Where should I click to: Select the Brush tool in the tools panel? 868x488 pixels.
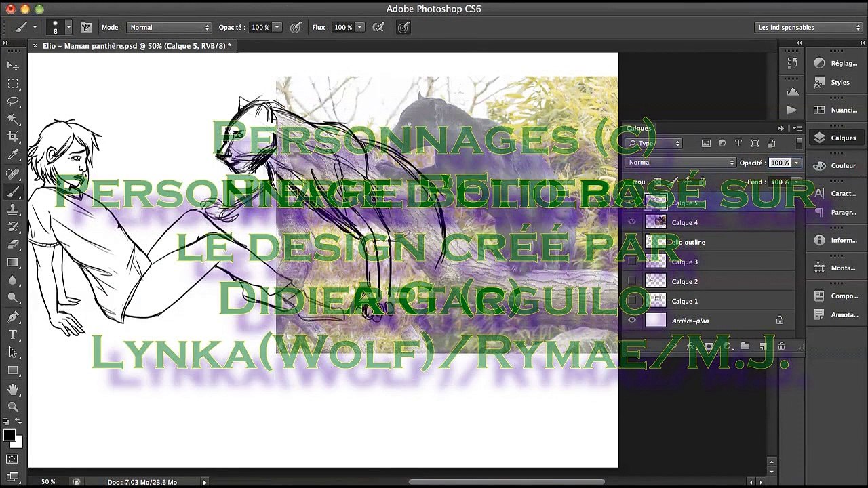pyautogui.click(x=13, y=192)
